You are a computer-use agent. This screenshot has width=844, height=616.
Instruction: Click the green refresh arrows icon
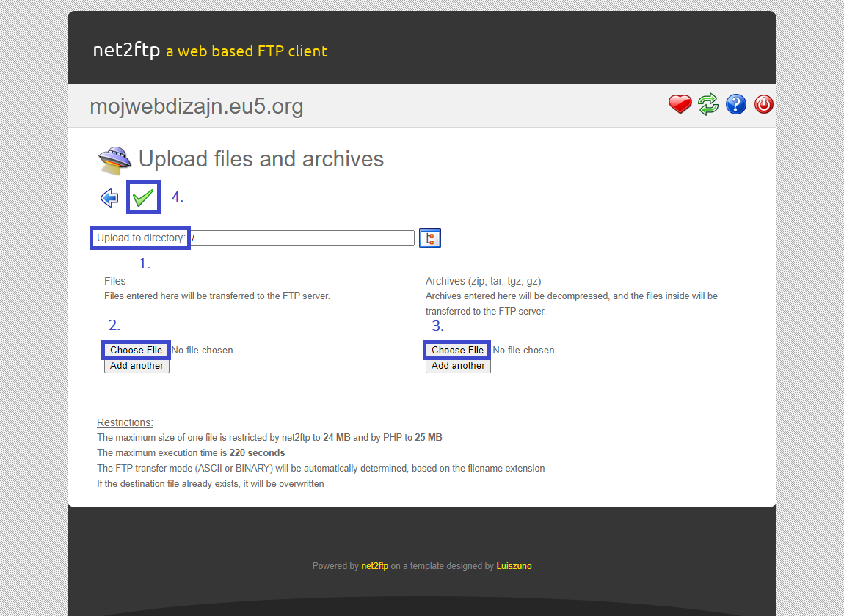(707, 104)
